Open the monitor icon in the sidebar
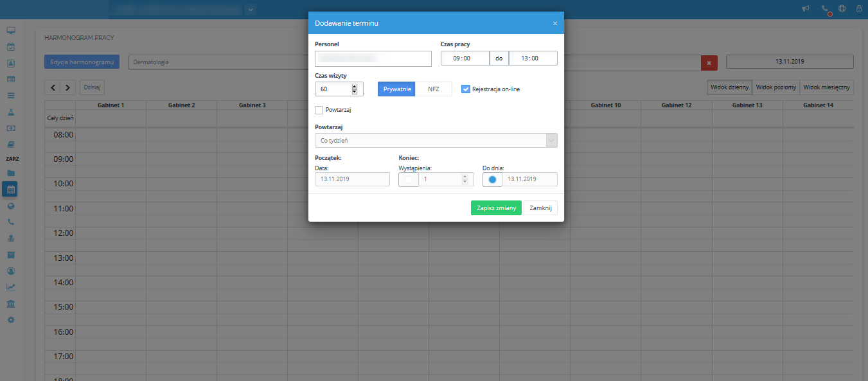Screen dimensions: 868x381 (x=10, y=30)
